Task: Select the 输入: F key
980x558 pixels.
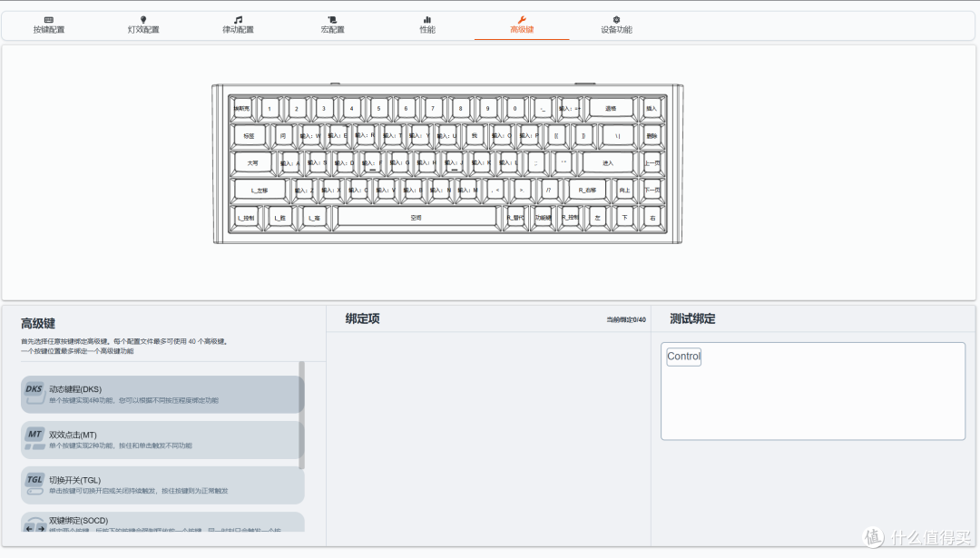Action: [372, 162]
